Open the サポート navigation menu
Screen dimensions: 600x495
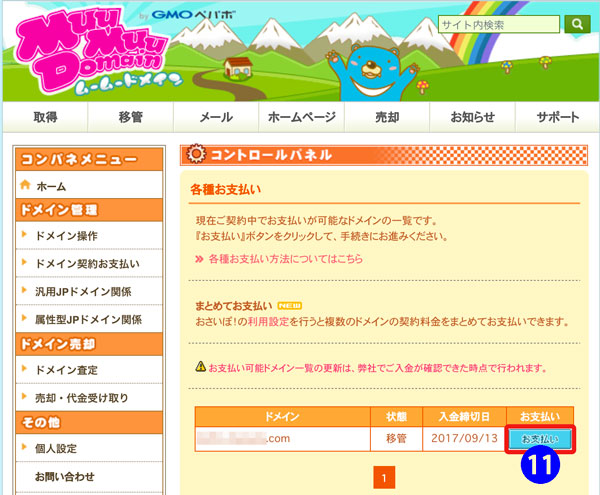[558, 117]
